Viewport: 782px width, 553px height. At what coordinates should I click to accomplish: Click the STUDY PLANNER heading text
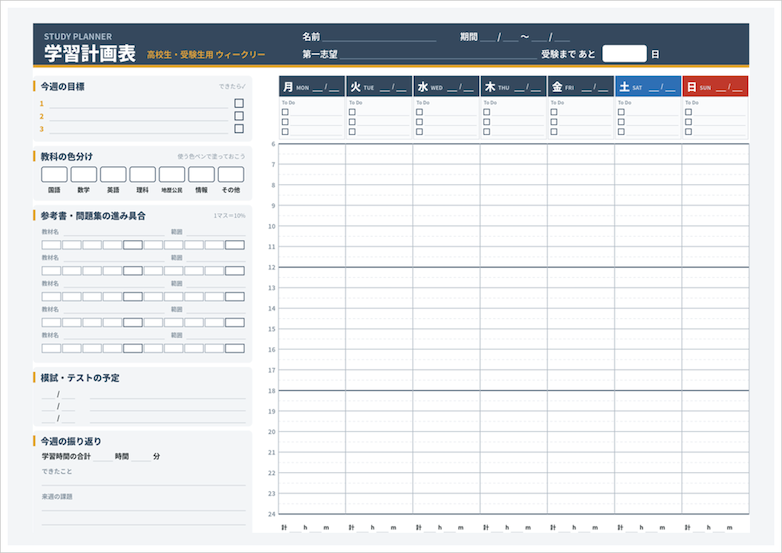(78, 36)
